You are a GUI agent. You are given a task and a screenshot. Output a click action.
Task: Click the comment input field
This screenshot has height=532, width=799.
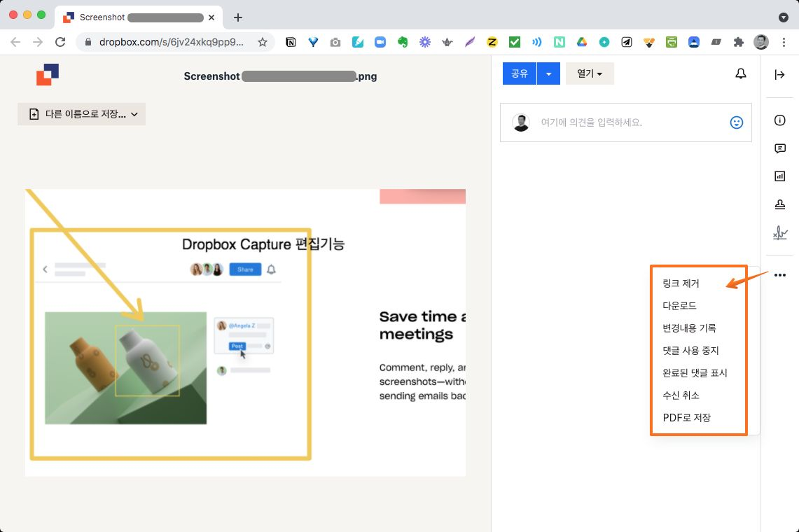[626, 122]
